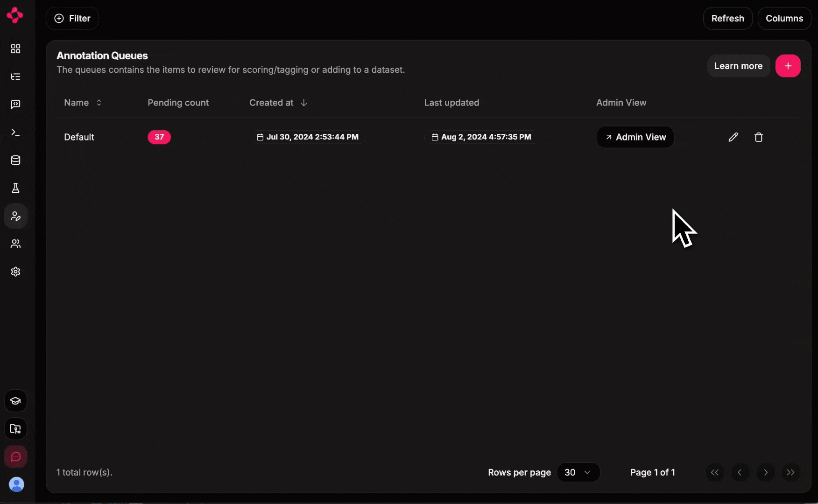The width and height of the screenshot is (818, 504).
Task: Toggle Created at descending sort arrow
Action: coord(303,103)
